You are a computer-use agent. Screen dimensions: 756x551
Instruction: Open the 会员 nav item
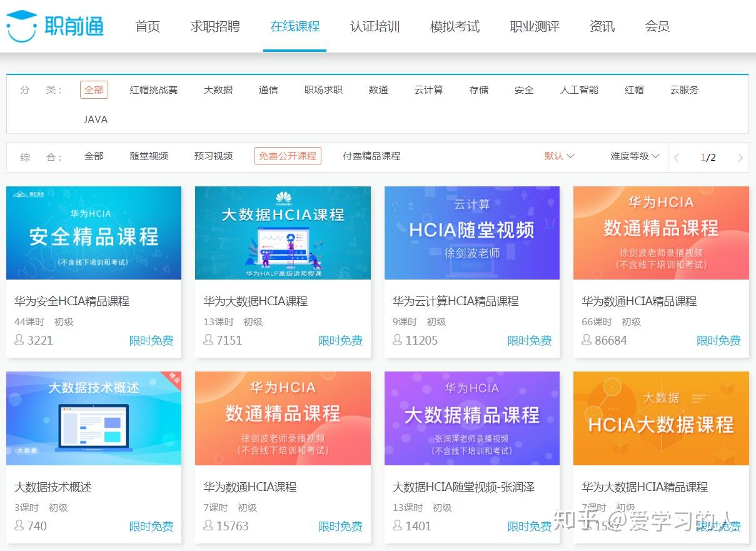tap(657, 26)
